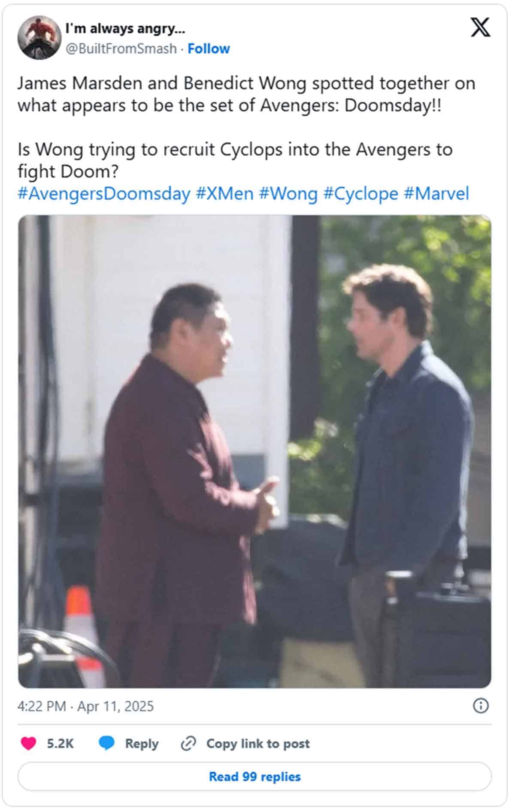Open the @BuiltFromSmash handle
The width and height of the screenshot is (515, 812).
121,49
